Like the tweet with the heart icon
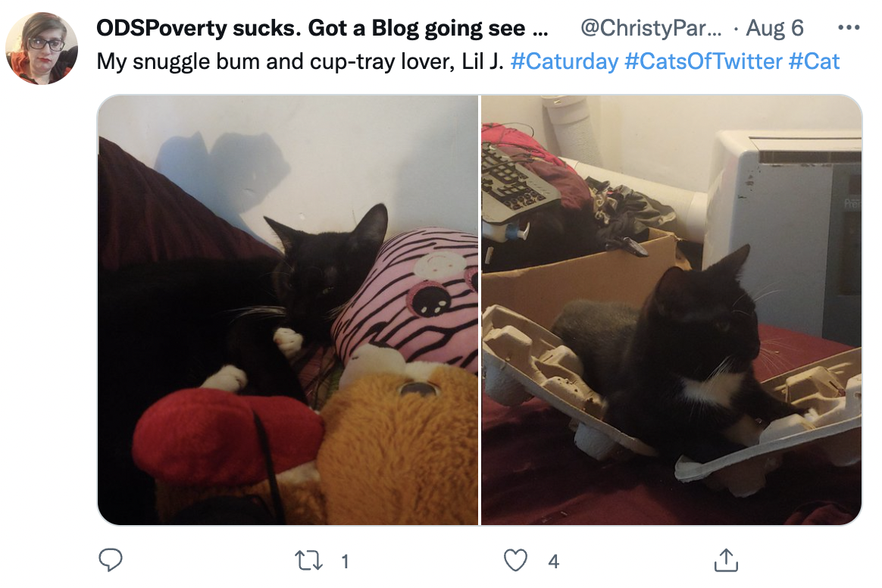882x588 pixels. point(515,561)
